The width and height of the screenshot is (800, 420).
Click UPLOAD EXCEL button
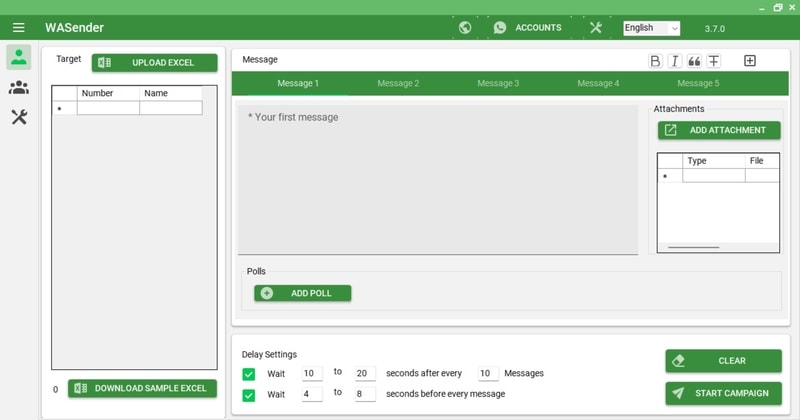click(x=155, y=63)
